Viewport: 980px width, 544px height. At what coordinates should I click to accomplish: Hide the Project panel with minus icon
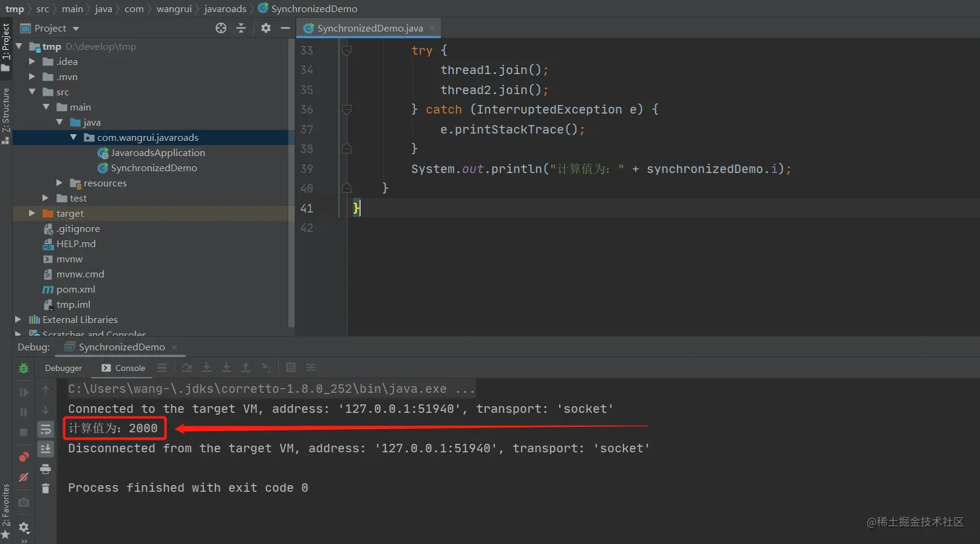(285, 28)
